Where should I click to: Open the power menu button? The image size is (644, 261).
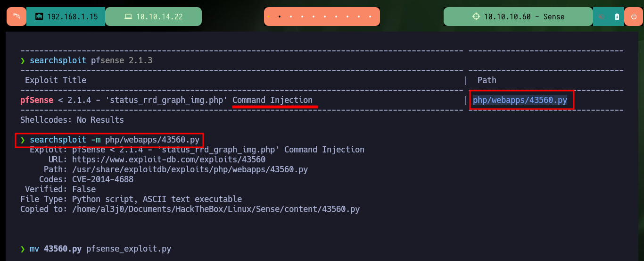coord(633,17)
